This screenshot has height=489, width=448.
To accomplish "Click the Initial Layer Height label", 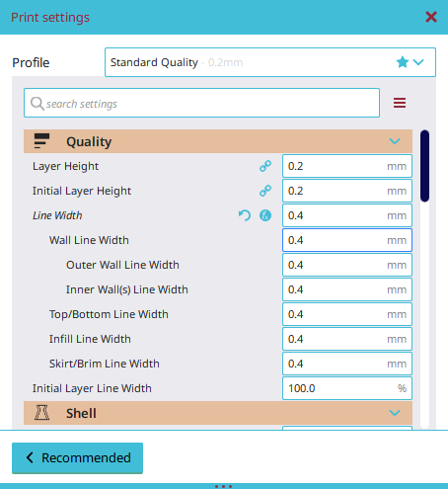I will pyautogui.click(x=82, y=191).
